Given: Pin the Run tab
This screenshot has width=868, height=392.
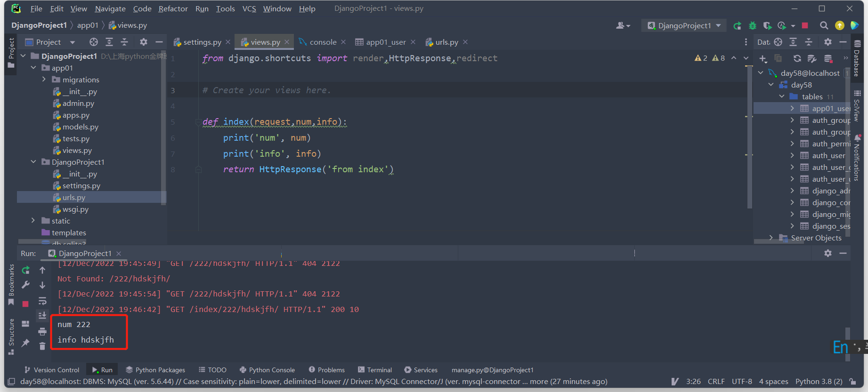Looking at the screenshot, I should [25, 343].
